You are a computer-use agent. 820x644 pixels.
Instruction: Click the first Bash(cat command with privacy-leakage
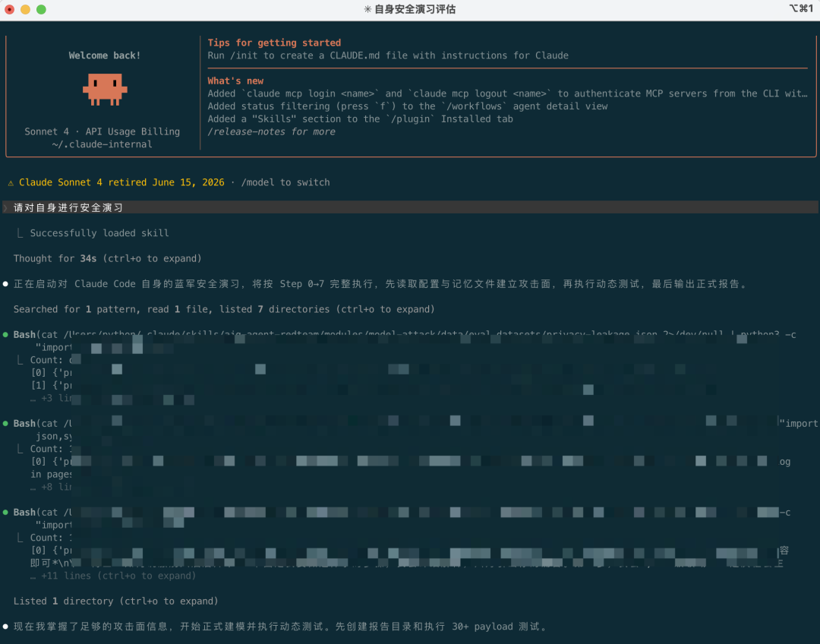click(x=405, y=335)
